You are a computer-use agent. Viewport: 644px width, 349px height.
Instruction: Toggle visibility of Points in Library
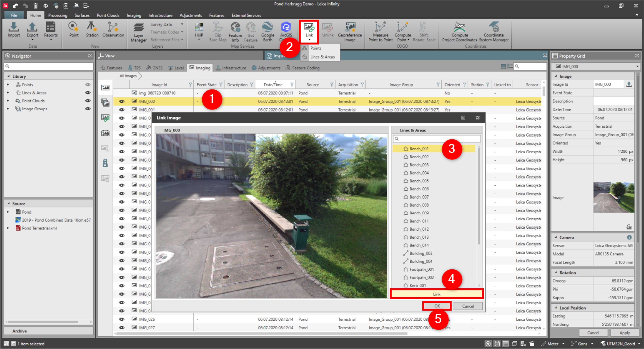88,85
